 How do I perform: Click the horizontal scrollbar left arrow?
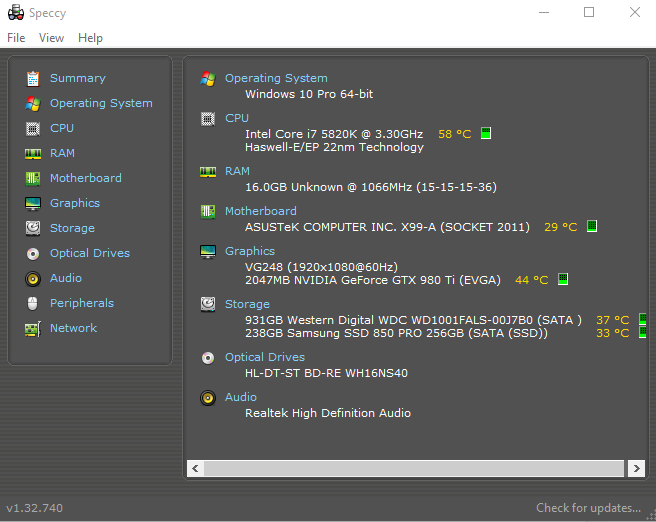[x=195, y=468]
